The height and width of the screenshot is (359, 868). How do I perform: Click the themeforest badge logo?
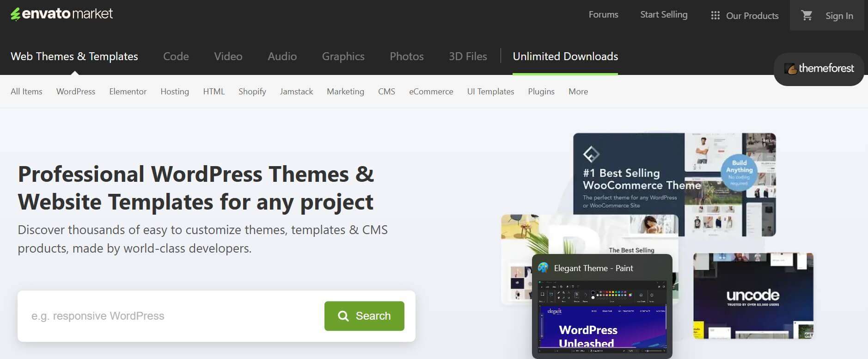pyautogui.click(x=819, y=69)
